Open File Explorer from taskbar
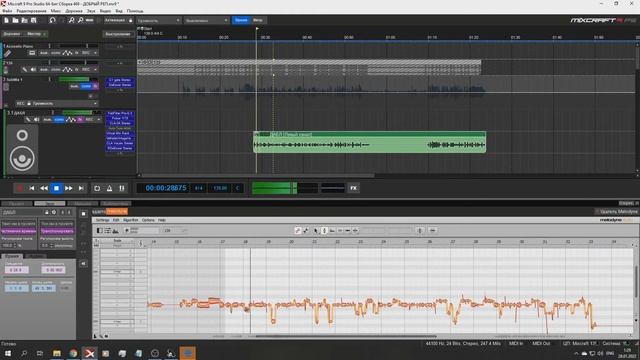Image resolution: width=640 pixels, height=360 pixels. tap(57, 353)
